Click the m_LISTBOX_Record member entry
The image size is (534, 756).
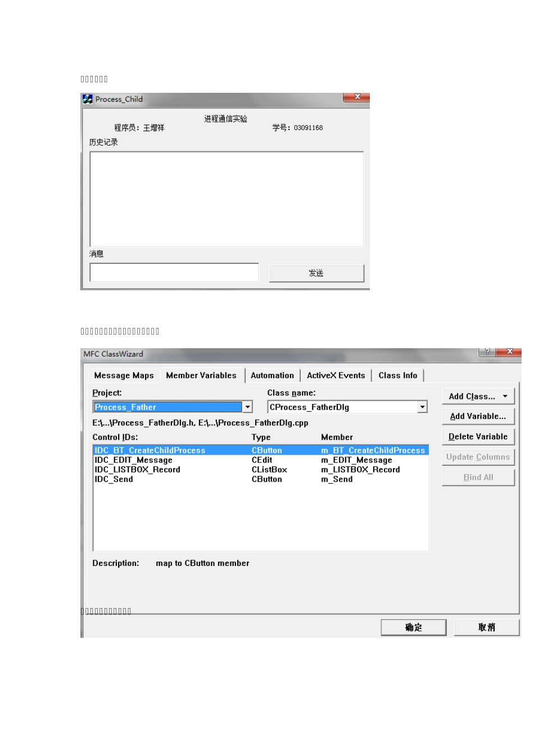[x=360, y=470]
